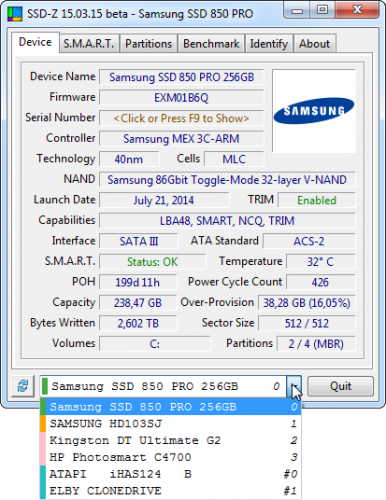The width and height of the screenshot is (386, 500).
Task: Click the Serial Number label
Action: point(60,117)
